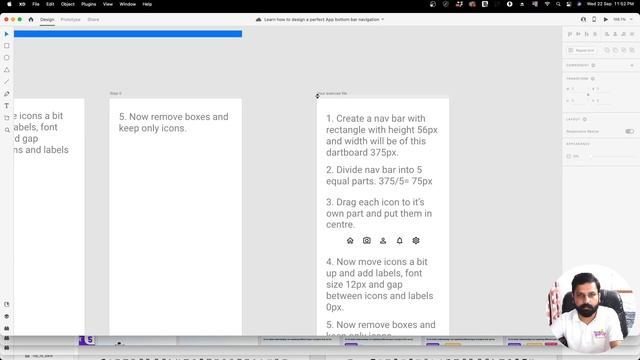Click the Align Top icon
This screenshot has height=360, width=640.
570,34
